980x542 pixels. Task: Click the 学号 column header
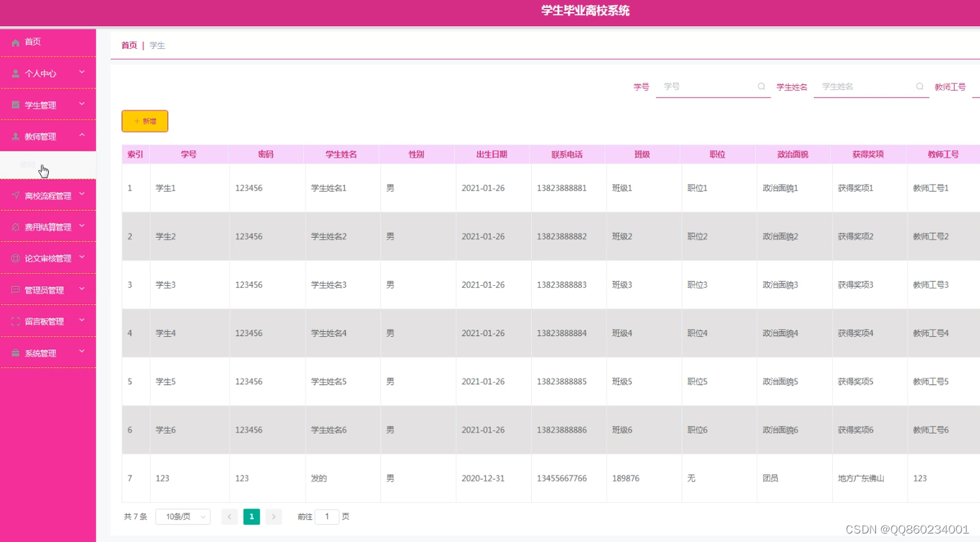[x=189, y=154]
